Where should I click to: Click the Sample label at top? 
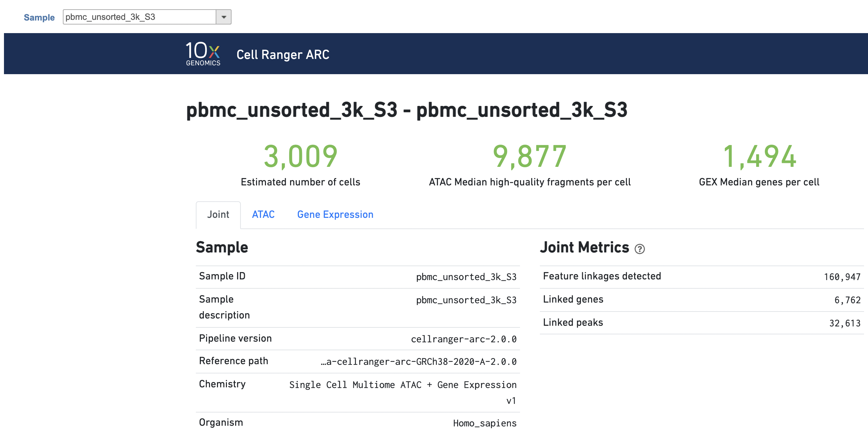point(39,17)
